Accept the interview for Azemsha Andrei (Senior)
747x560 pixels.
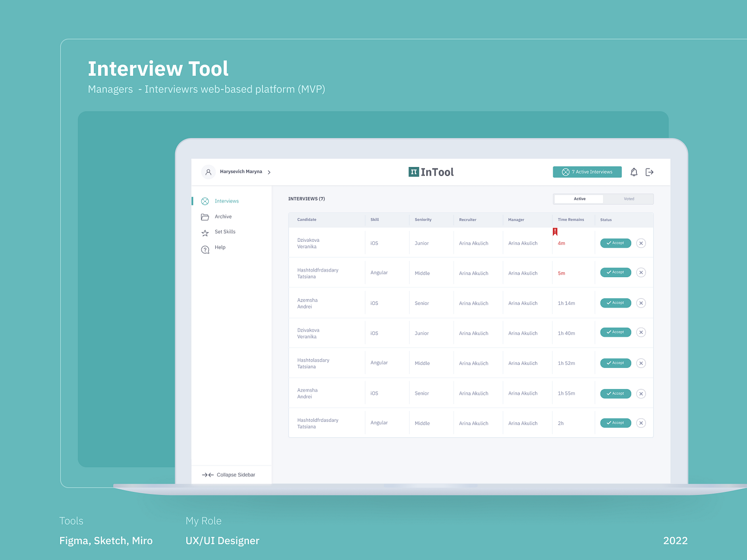click(615, 303)
